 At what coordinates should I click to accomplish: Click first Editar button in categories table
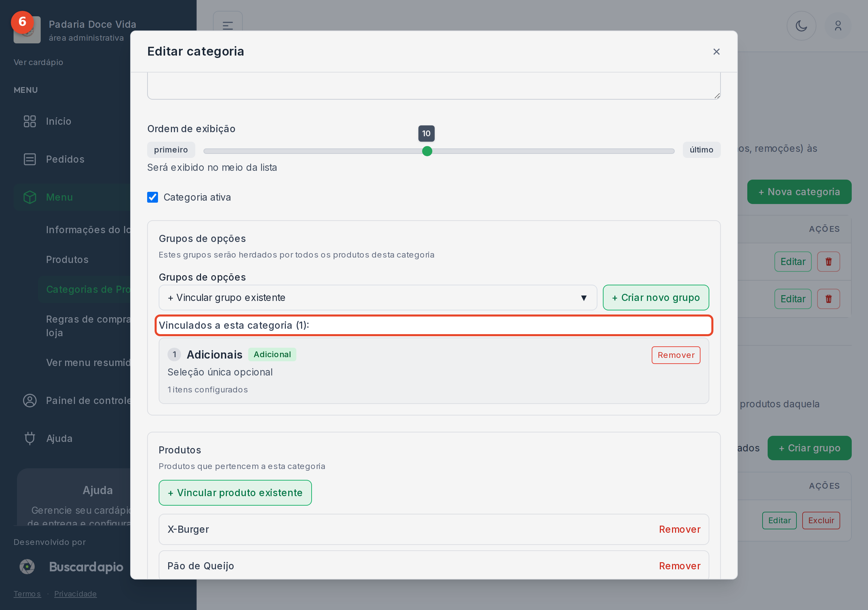click(x=793, y=262)
